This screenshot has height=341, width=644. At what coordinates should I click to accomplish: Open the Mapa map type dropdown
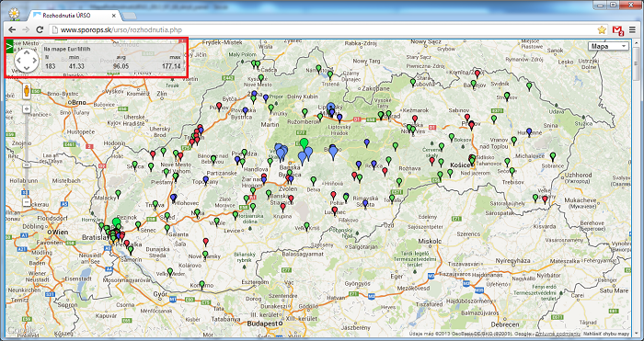click(608, 46)
